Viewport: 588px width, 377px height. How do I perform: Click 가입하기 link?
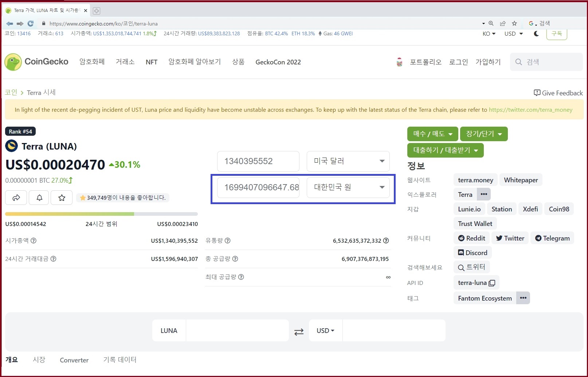tap(488, 62)
